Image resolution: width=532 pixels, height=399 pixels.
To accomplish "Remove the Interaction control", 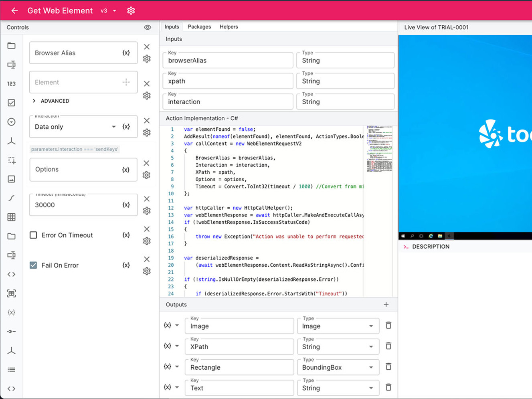I will click(x=147, y=121).
